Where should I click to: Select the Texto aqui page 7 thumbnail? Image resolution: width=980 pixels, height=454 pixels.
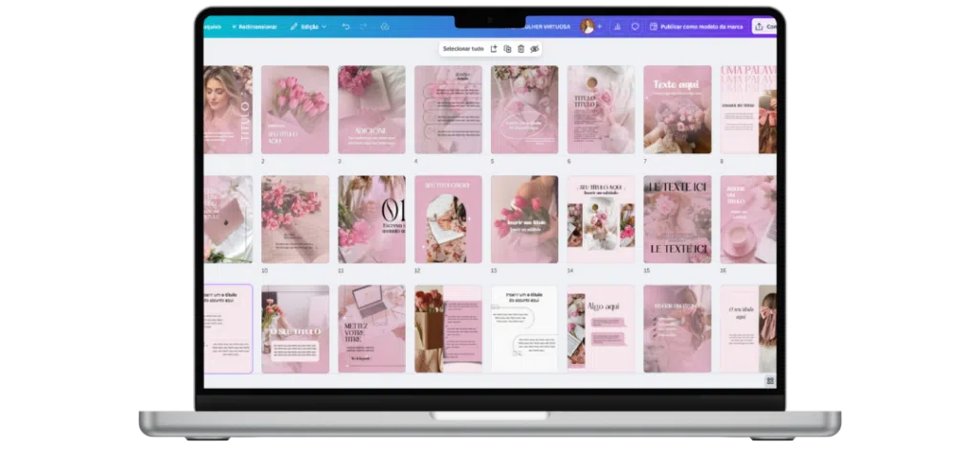678,109
